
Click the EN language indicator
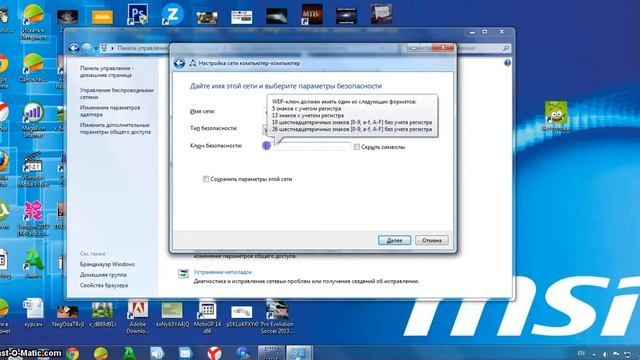(x=581, y=353)
